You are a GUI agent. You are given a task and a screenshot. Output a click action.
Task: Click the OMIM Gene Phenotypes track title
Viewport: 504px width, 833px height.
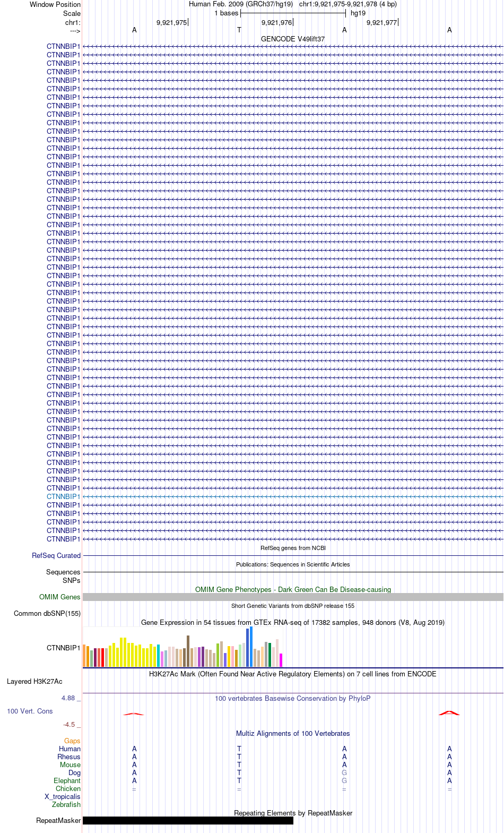[293, 589]
